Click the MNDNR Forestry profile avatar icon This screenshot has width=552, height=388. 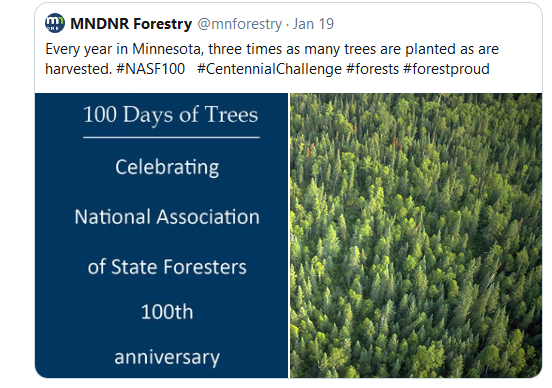pyautogui.click(x=55, y=23)
